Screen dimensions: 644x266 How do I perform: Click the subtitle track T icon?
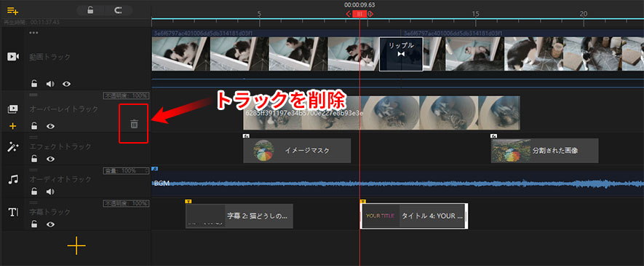click(13, 212)
